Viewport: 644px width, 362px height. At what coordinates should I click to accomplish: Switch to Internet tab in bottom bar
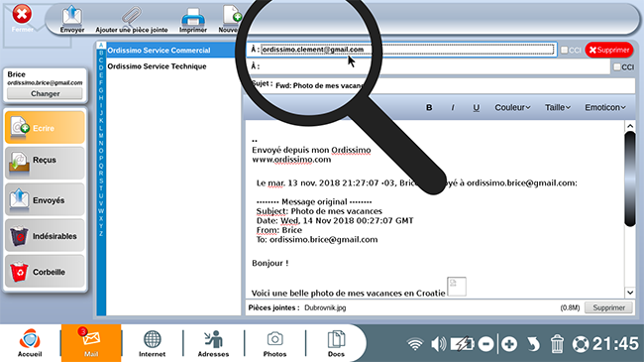click(x=152, y=343)
